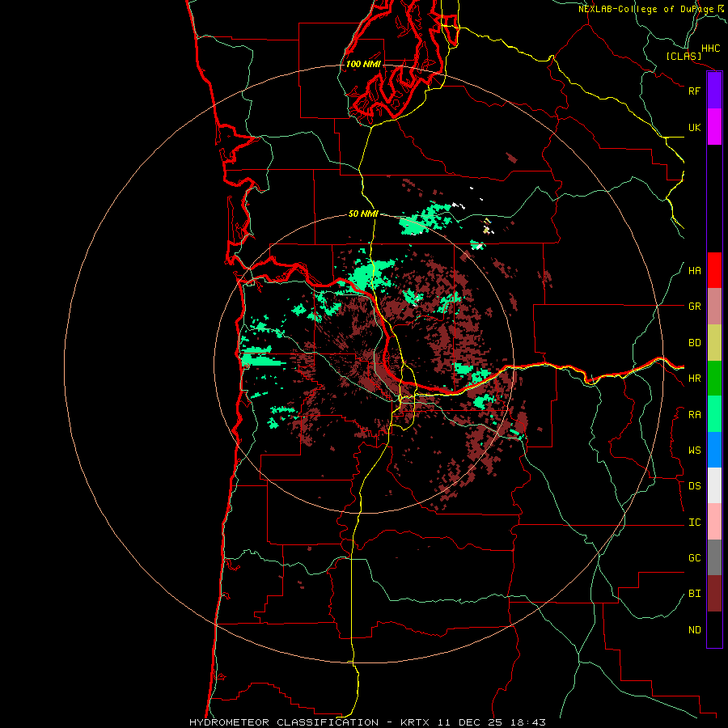Click the dark green HR legend swatch
The width and height of the screenshot is (728, 728).
pyautogui.click(x=714, y=379)
